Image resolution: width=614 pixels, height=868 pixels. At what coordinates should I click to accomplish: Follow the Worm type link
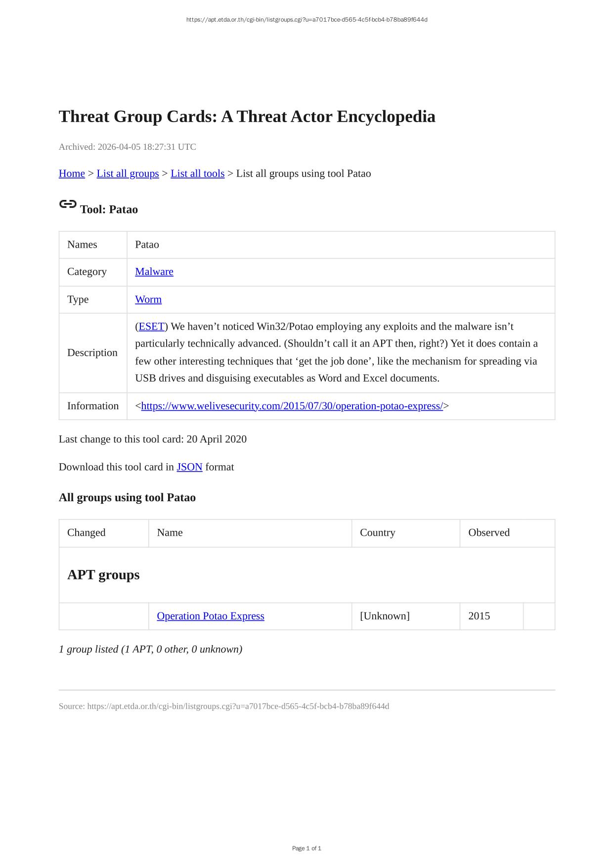click(x=148, y=300)
